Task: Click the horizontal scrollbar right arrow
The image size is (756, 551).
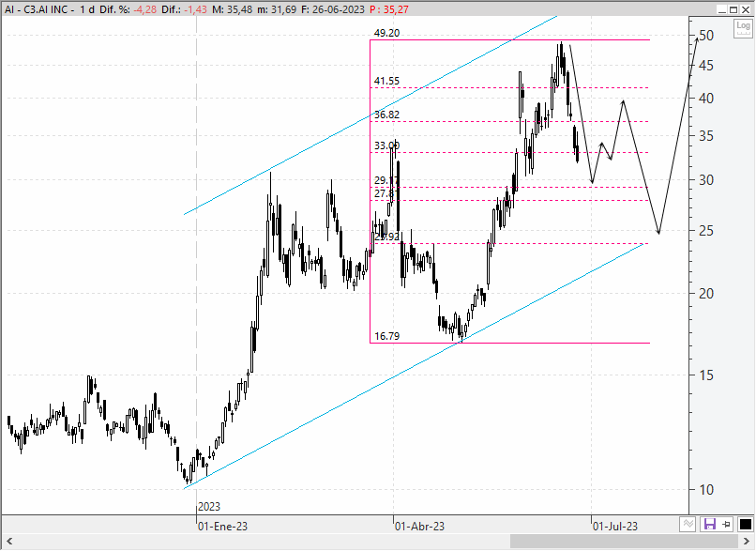Action: coord(746,541)
